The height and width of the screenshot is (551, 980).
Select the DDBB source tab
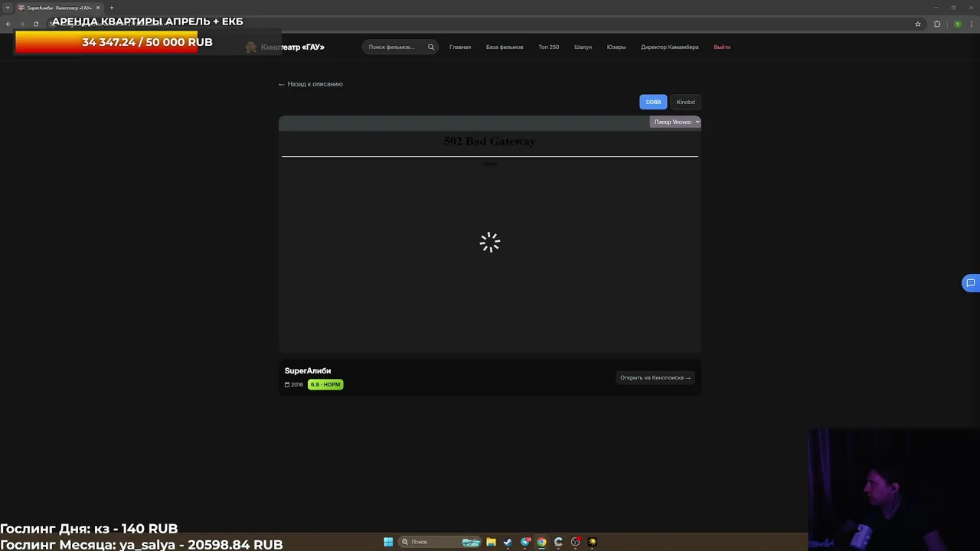[x=653, y=102]
